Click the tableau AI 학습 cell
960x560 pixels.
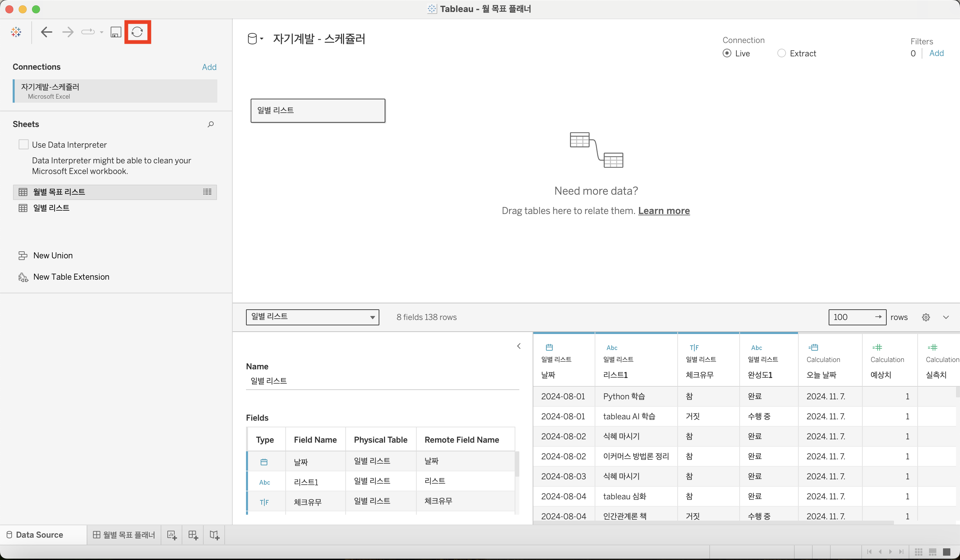pyautogui.click(x=636, y=417)
